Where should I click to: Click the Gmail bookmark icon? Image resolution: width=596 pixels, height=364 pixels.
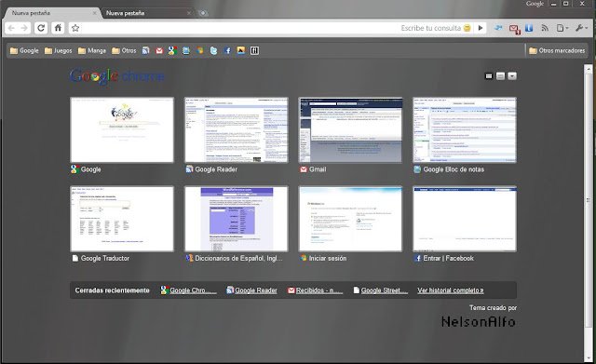159,50
